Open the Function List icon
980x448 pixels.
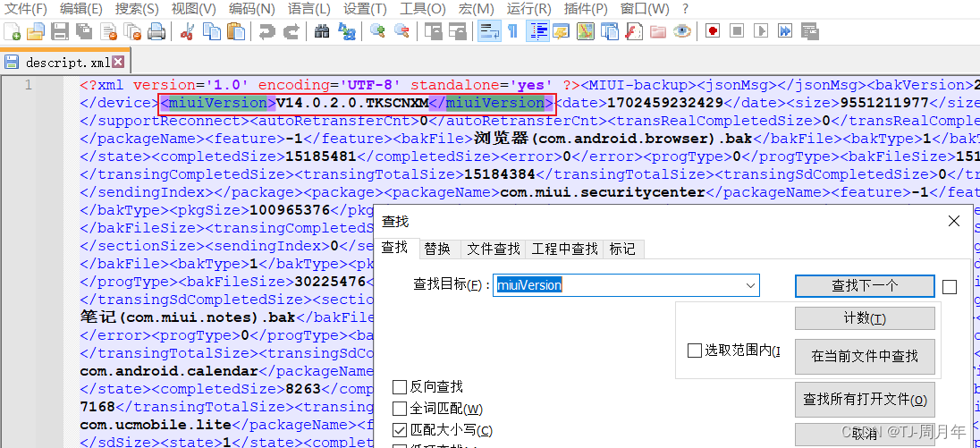click(x=633, y=30)
